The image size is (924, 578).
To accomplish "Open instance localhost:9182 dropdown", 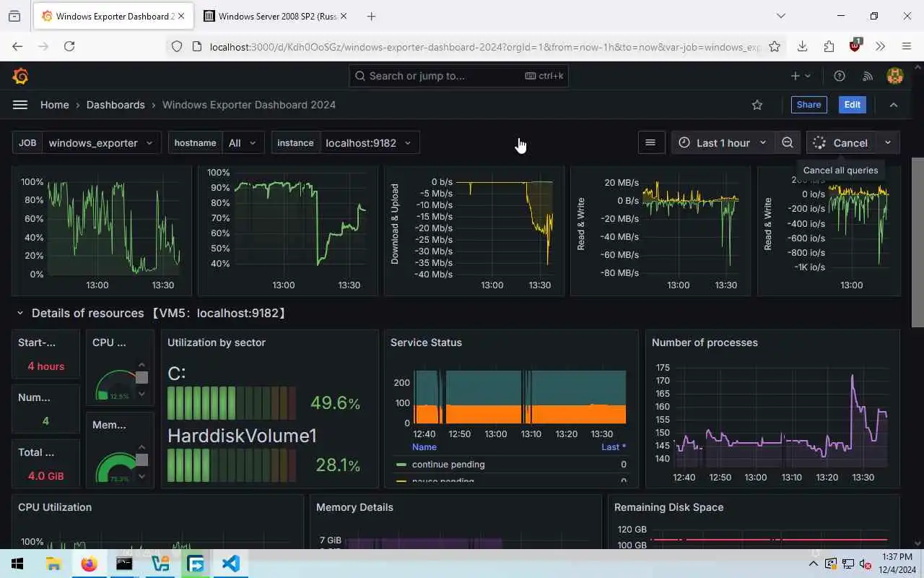I will [369, 142].
